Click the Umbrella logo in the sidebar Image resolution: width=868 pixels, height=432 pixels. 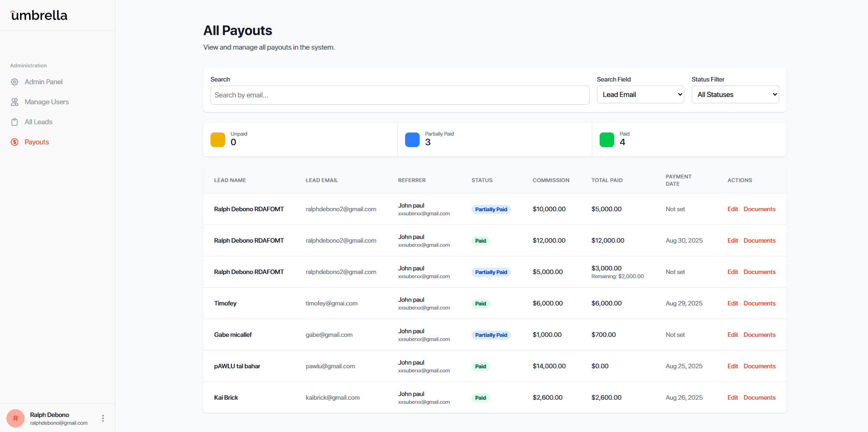(x=38, y=15)
